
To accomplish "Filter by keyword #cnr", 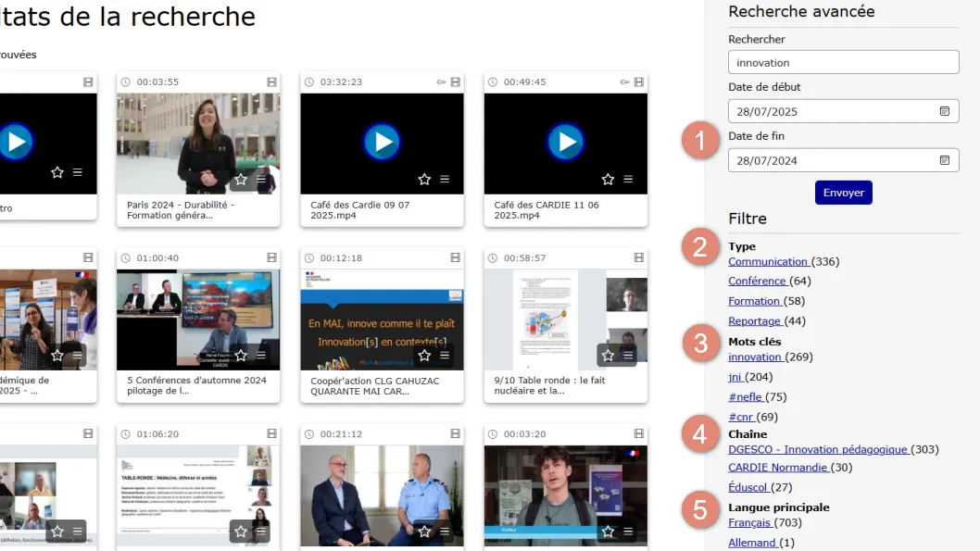I will click(x=741, y=418).
